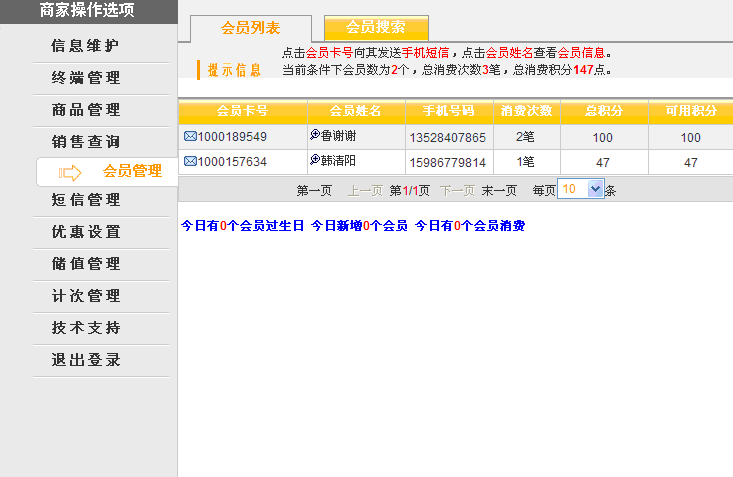
Task: Switch to the 会员搜索 tab
Action: click(376, 28)
